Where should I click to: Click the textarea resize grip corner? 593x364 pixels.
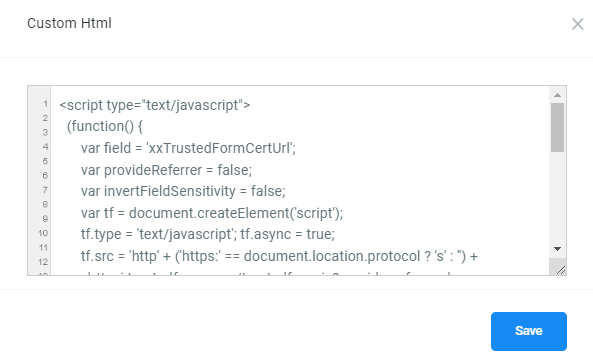pos(561,270)
